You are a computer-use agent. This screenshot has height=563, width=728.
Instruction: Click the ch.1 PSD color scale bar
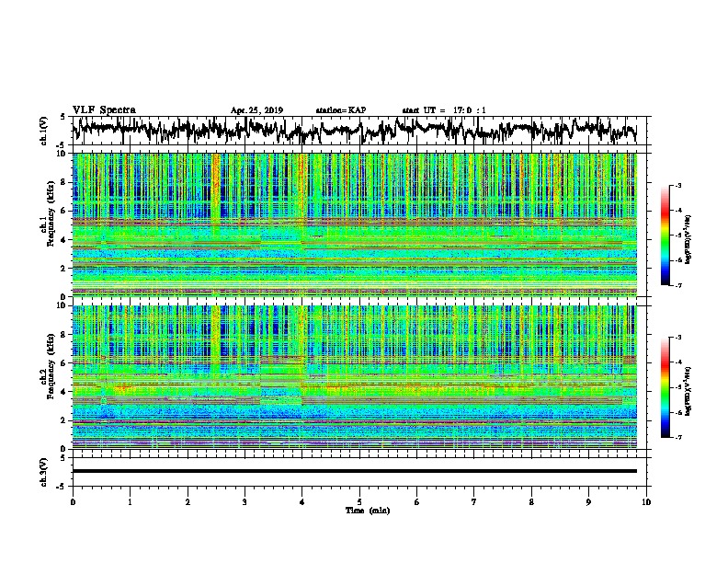click(665, 236)
